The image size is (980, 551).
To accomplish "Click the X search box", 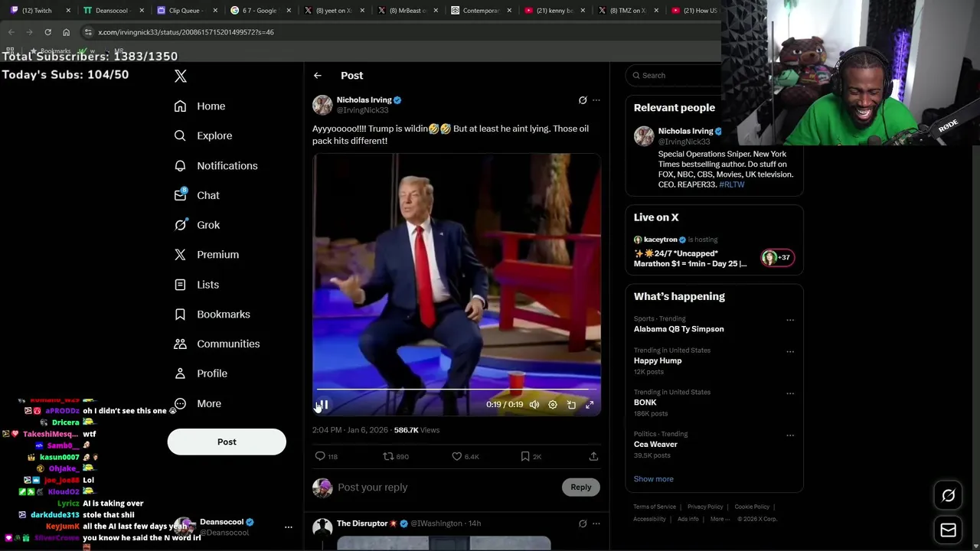I will click(x=674, y=75).
